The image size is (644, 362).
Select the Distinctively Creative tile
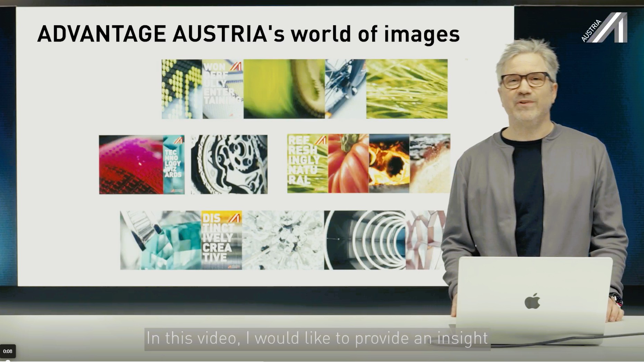pos(222,240)
